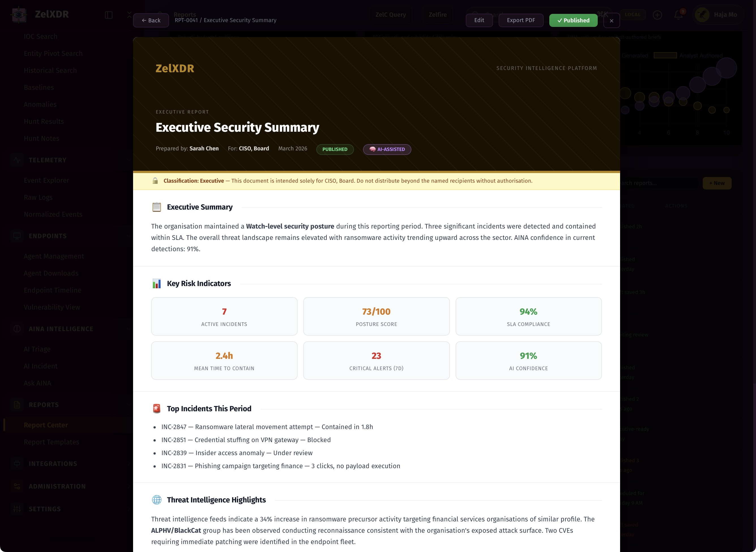The width and height of the screenshot is (756, 552).
Task: Click the Reports document icon in sidebar
Action: click(17, 405)
